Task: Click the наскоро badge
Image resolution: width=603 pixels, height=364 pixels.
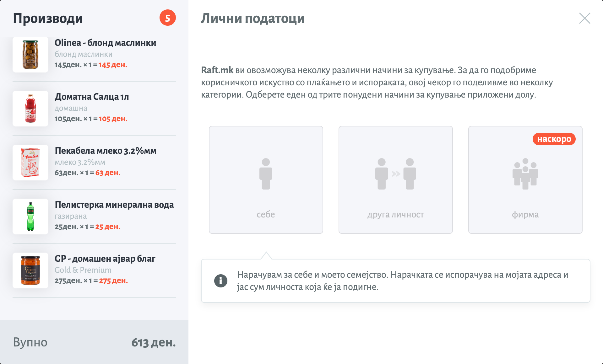Action: click(554, 139)
